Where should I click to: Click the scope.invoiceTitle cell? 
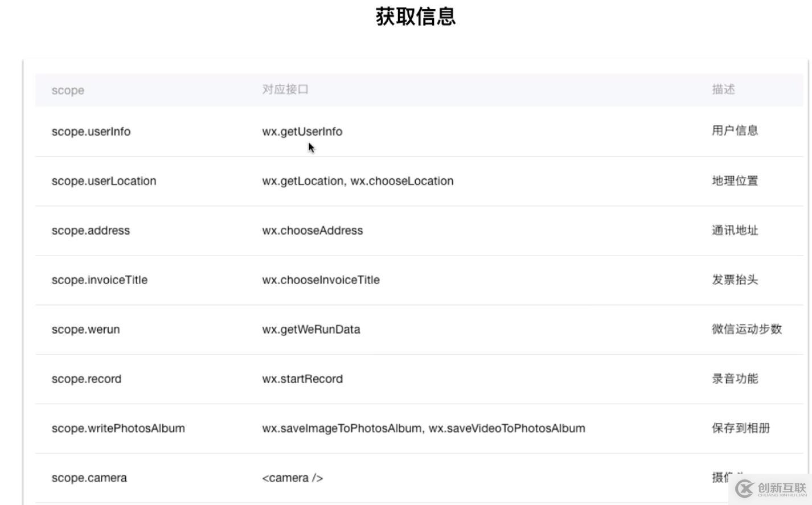(x=99, y=280)
